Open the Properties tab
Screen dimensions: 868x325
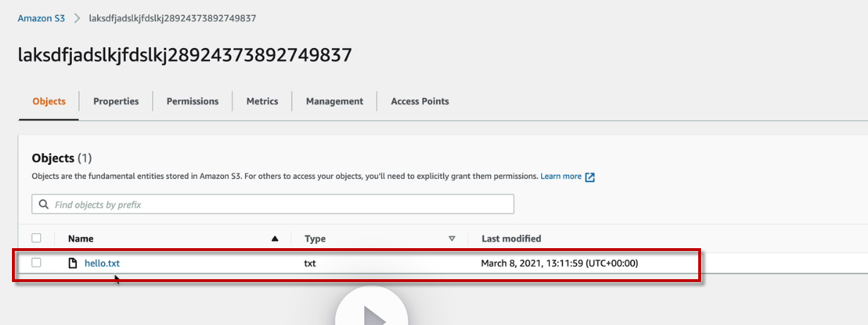click(x=116, y=102)
